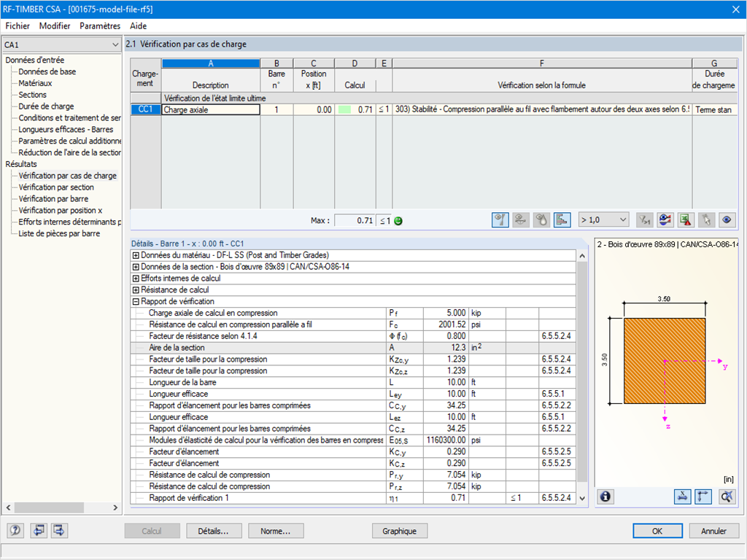The width and height of the screenshot is (747, 560).
Task: Select the arrow pointer icon in the results toolbar
Action: [707, 219]
